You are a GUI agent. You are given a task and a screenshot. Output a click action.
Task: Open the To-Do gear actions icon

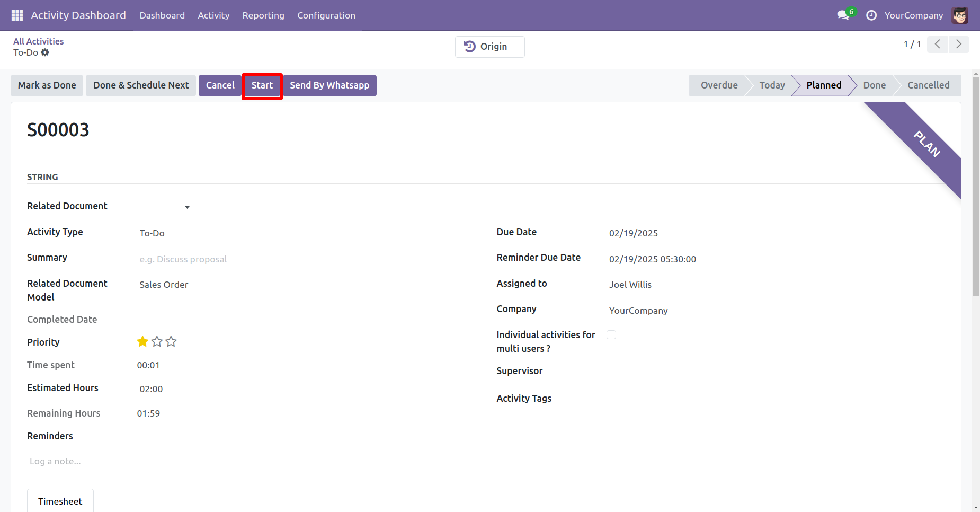click(x=45, y=52)
